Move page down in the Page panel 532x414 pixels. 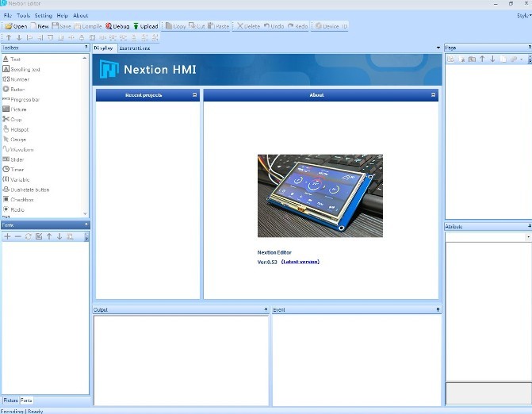[492, 59]
